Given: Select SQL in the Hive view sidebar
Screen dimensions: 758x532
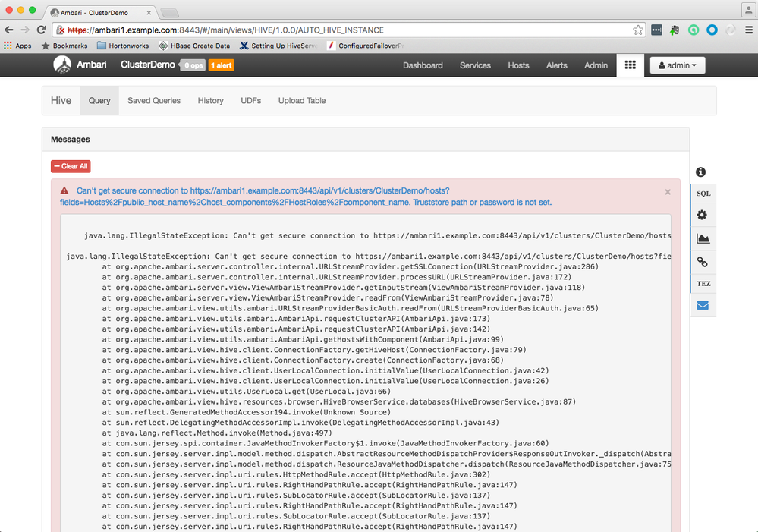Looking at the screenshot, I should [703, 194].
